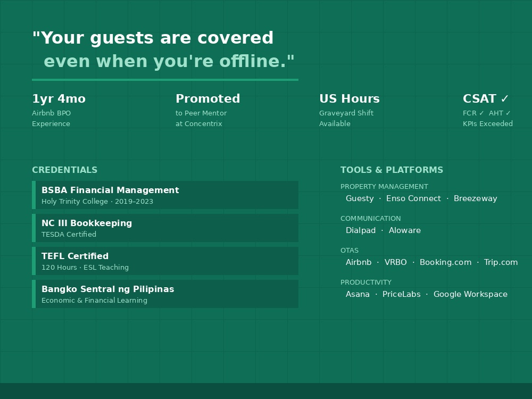Click the "TESDA Certified" subtitle
The height and width of the screenshot is (399, 532).
tap(69, 235)
